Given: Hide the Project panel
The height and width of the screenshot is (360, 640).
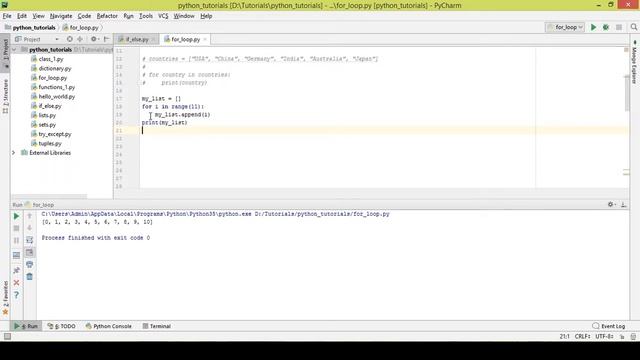Looking at the screenshot, I should pyautogui.click(x=107, y=39).
